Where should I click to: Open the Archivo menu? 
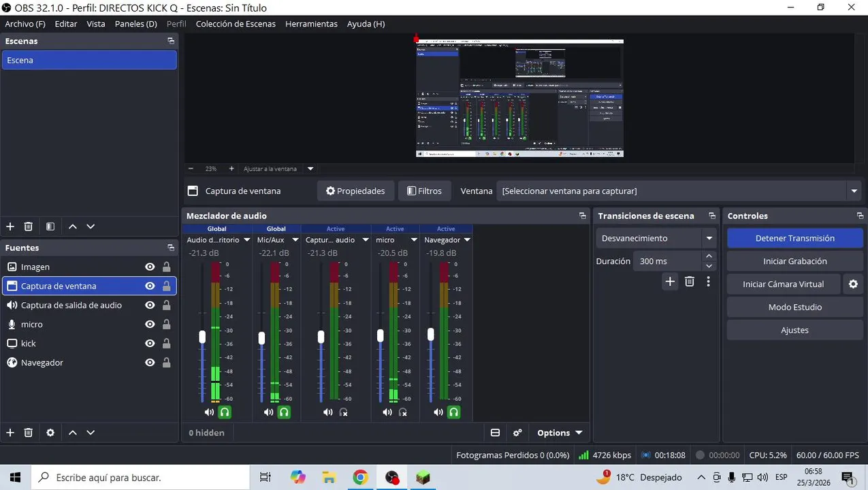[x=25, y=24]
